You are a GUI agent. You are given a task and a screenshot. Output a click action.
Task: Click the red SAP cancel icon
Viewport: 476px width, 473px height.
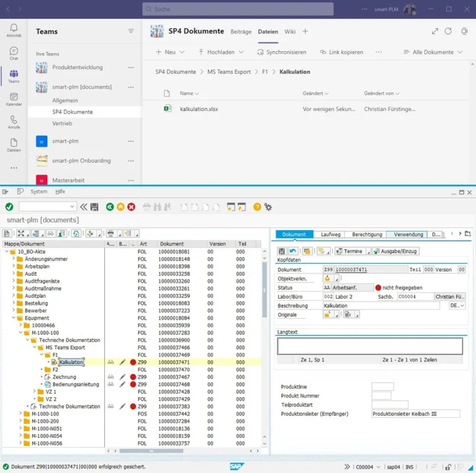pos(131,207)
